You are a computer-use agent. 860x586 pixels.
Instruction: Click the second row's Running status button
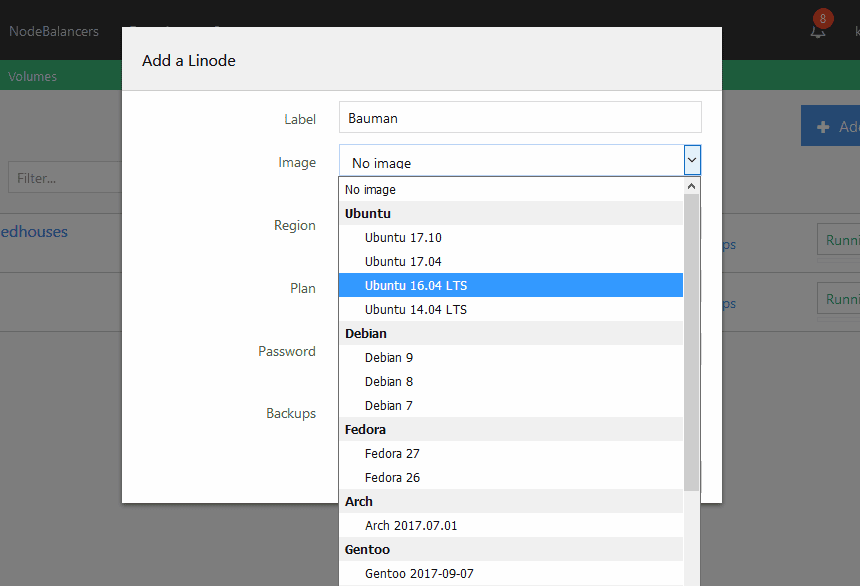(839, 298)
